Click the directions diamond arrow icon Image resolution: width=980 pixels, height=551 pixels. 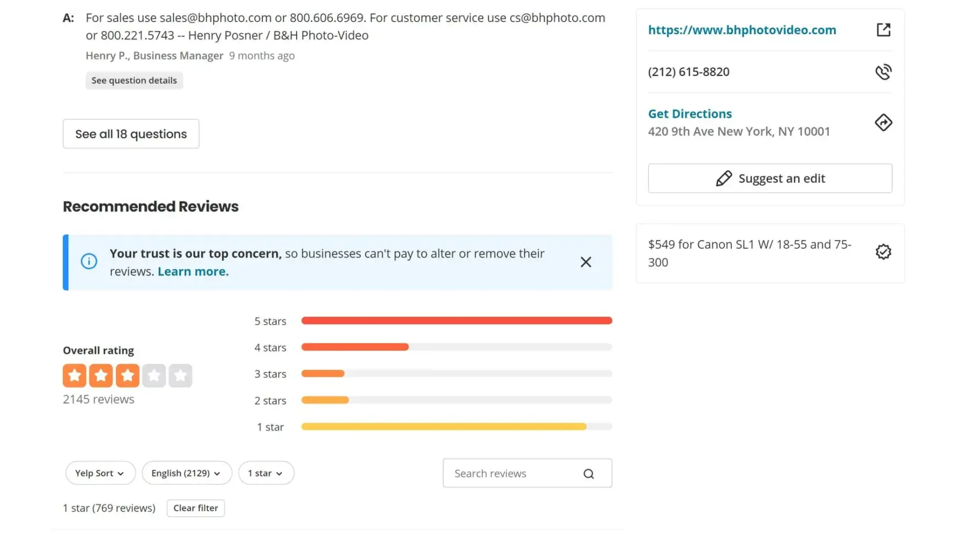883,122
